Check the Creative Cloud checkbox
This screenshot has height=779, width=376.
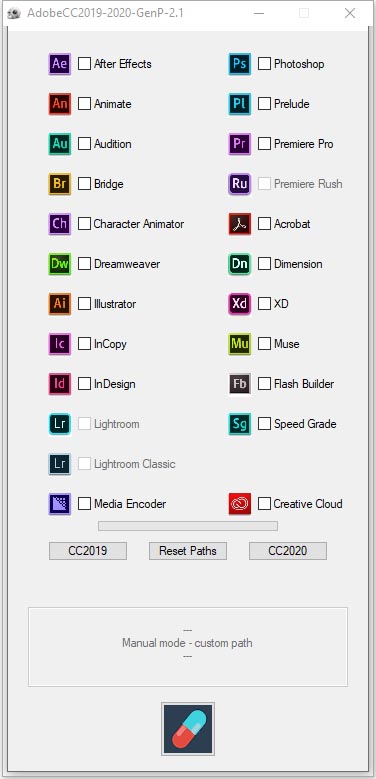[265, 504]
